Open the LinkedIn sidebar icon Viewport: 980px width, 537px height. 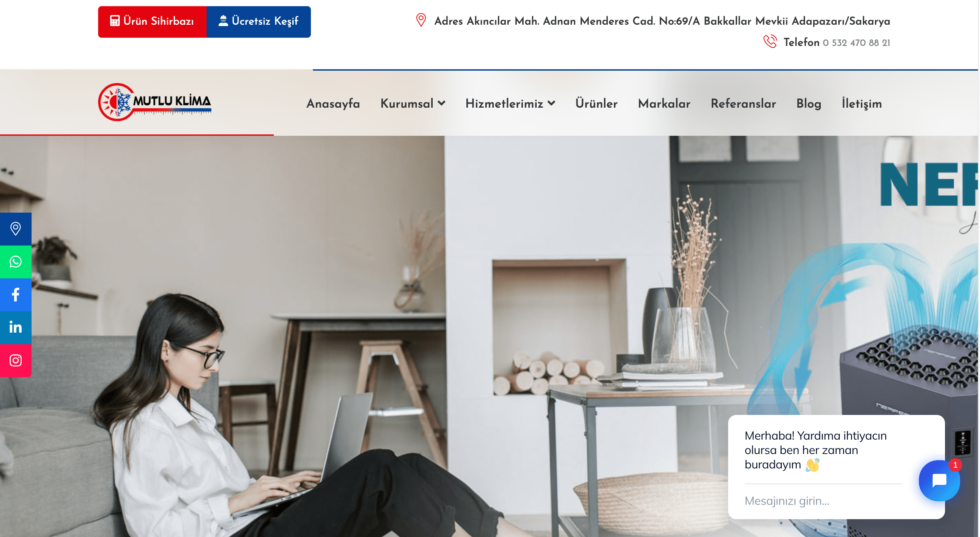pos(15,327)
